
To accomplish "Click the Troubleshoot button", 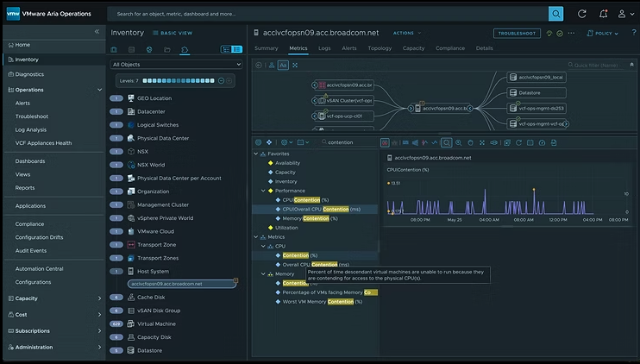I will 517,33.
